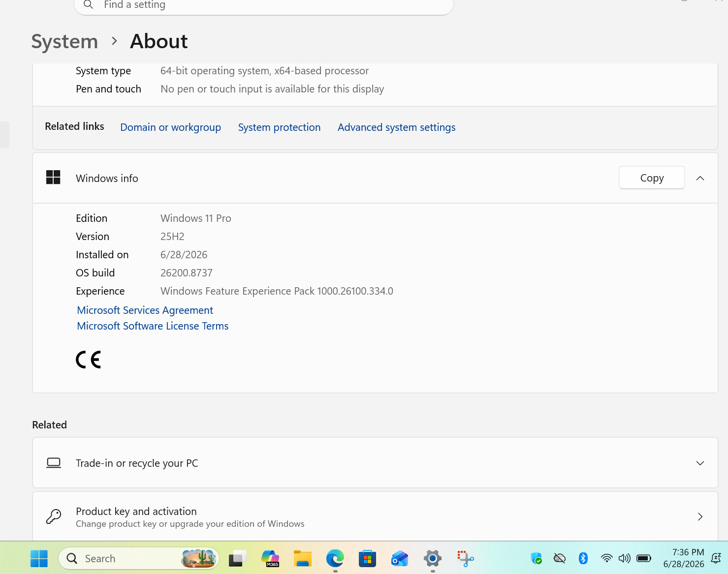
Task: Open Advanced system settings link
Action: (x=396, y=127)
